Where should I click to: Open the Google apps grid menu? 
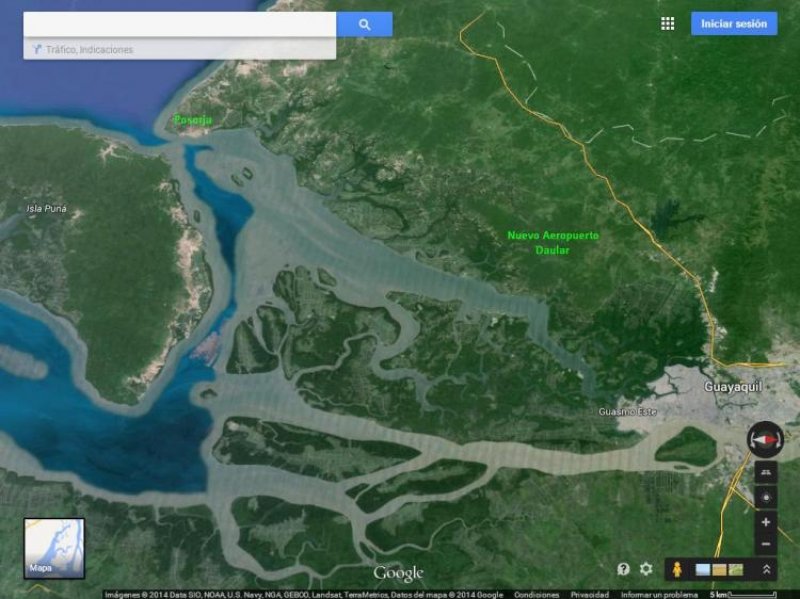pyautogui.click(x=667, y=23)
